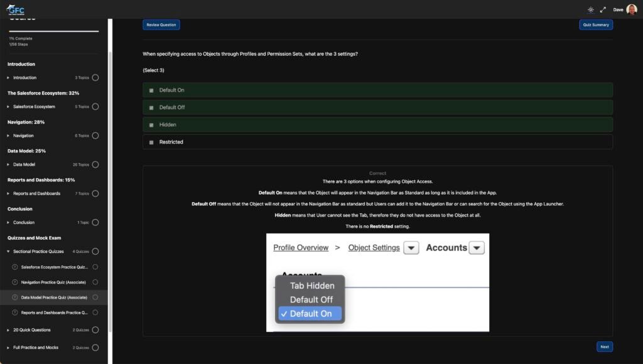Expand the Introduction section
643x364 pixels.
coord(8,77)
